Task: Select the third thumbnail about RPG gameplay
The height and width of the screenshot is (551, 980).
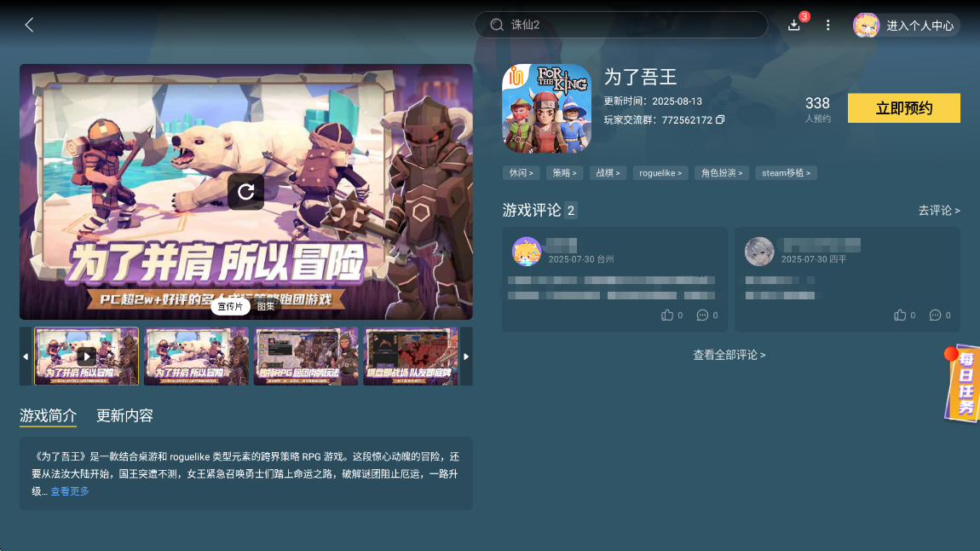Action: [306, 356]
